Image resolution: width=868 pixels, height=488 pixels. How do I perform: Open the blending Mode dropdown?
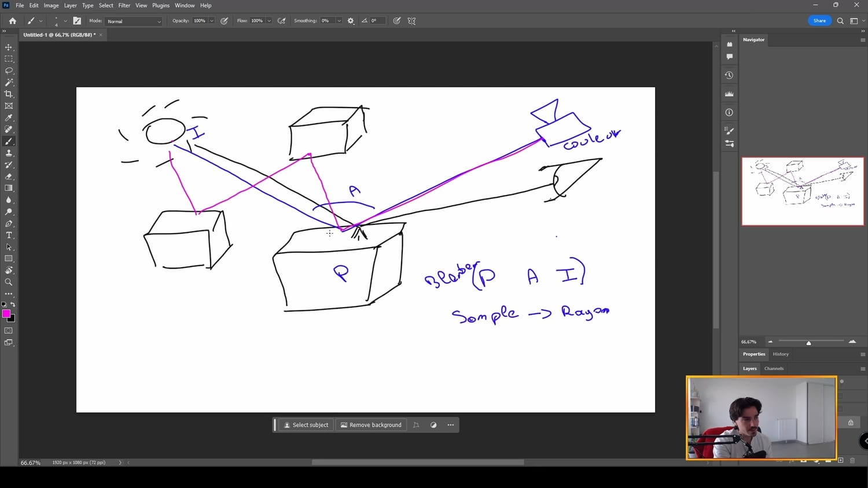pos(134,21)
